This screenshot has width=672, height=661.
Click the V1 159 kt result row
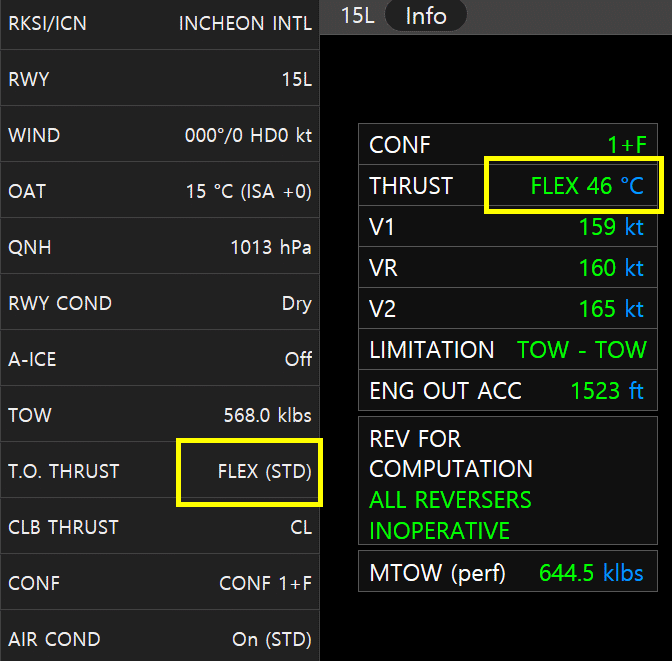(x=508, y=227)
